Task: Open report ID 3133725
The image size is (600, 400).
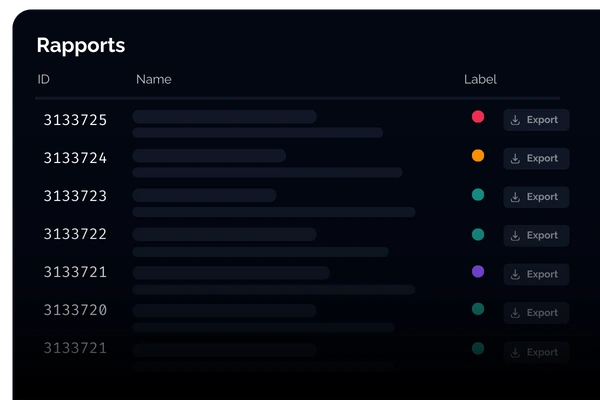Action: coord(75,120)
